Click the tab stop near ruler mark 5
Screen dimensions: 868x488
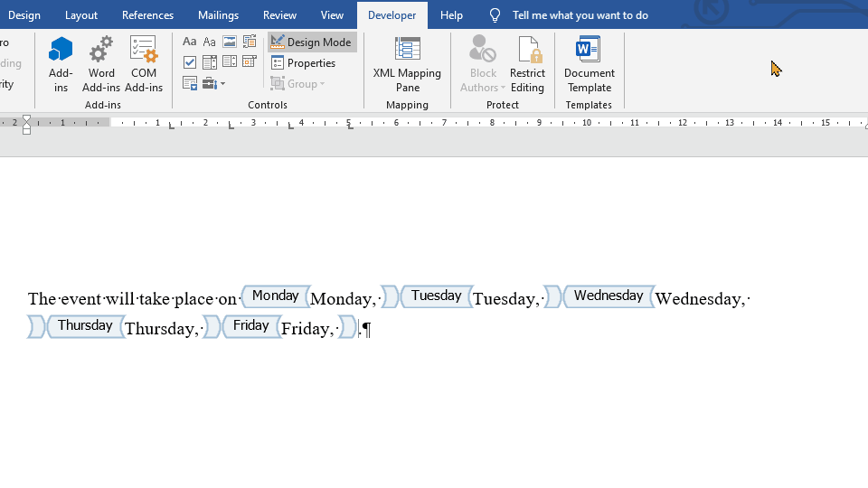coord(350,127)
